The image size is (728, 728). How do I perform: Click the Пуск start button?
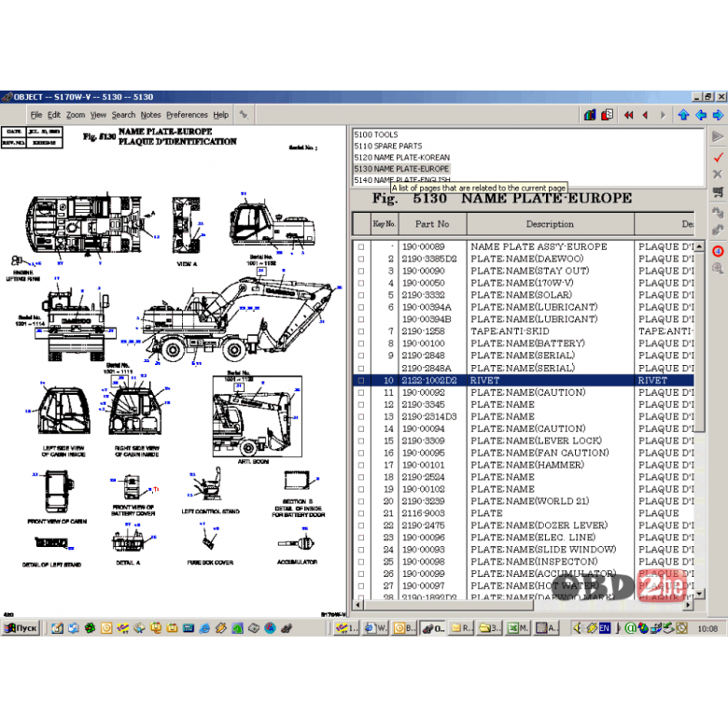point(21,628)
